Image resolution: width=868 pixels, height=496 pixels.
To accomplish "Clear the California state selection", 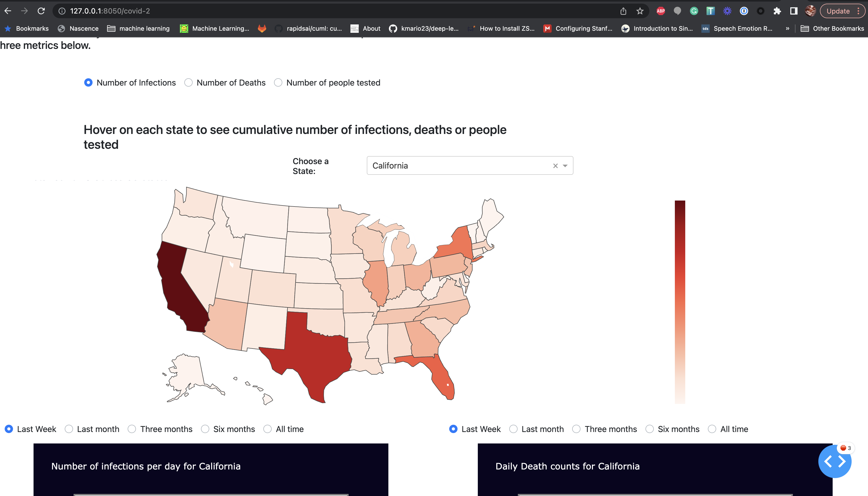I will [x=555, y=166].
